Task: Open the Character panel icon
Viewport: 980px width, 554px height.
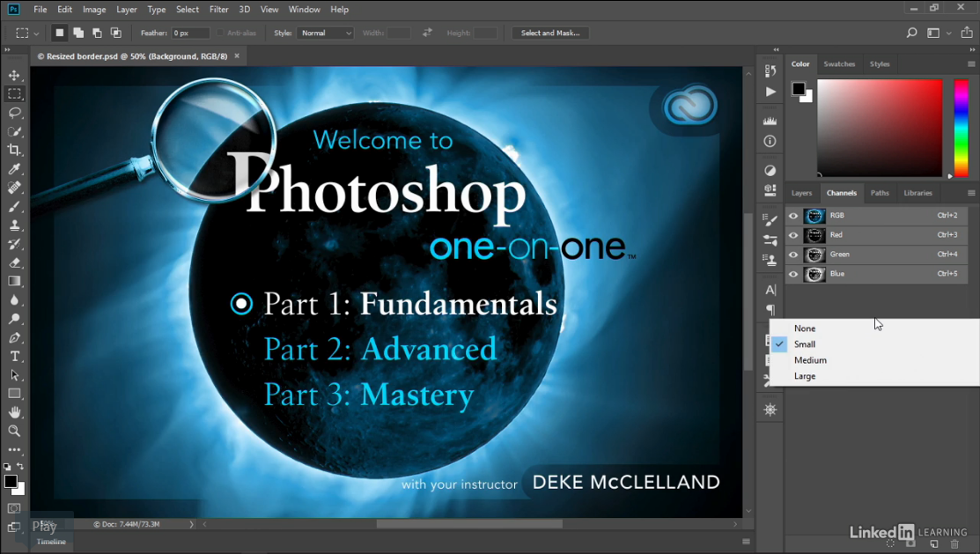Action: click(770, 290)
